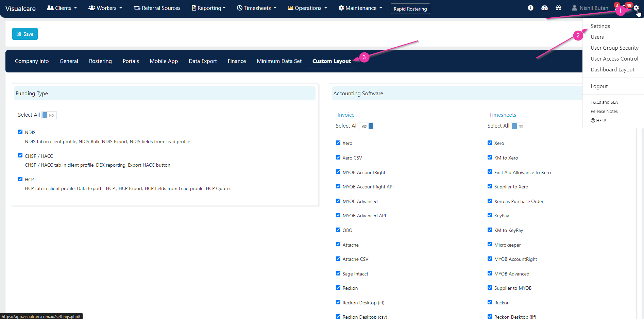
Task: Expand the Operations dropdown menu
Action: click(307, 8)
